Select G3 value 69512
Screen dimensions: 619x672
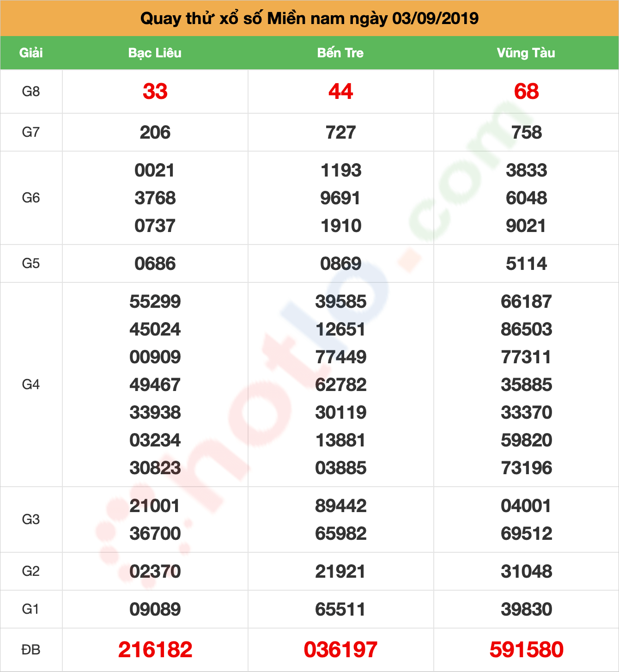click(527, 534)
